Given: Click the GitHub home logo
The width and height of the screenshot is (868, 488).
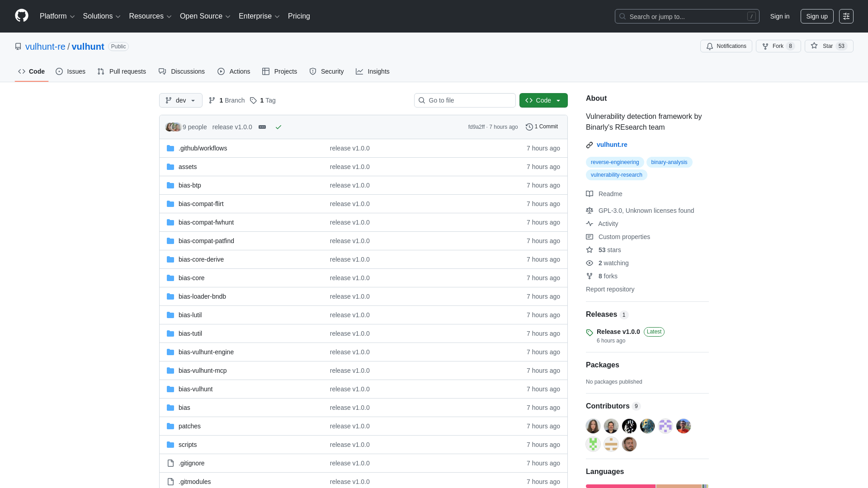Looking at the screenshot, I should click(21, 16).
